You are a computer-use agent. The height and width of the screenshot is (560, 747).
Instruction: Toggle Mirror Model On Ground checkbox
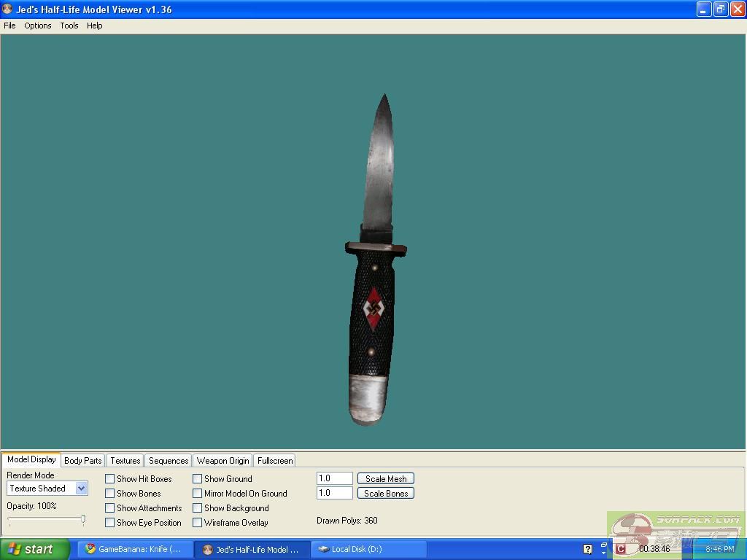coord(197,494)
